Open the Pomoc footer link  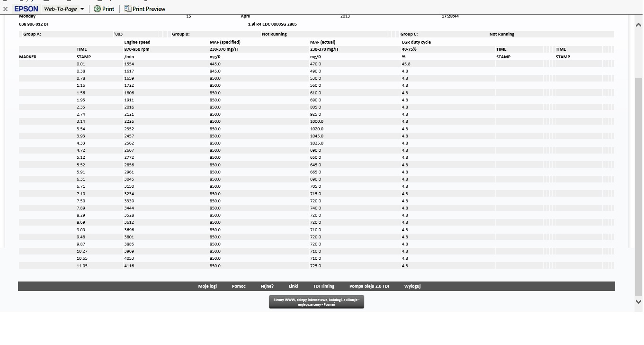[x=239, y=286]
